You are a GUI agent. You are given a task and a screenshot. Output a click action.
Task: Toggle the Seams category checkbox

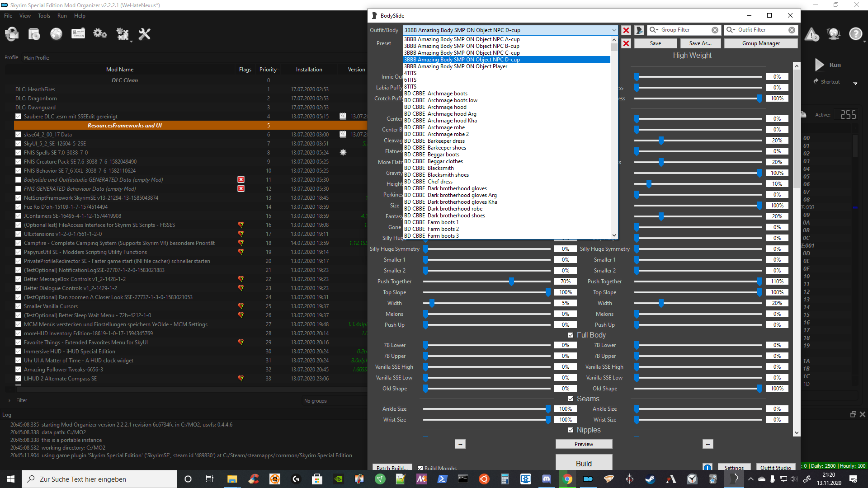pyautogui.click(x=571, y=399)
